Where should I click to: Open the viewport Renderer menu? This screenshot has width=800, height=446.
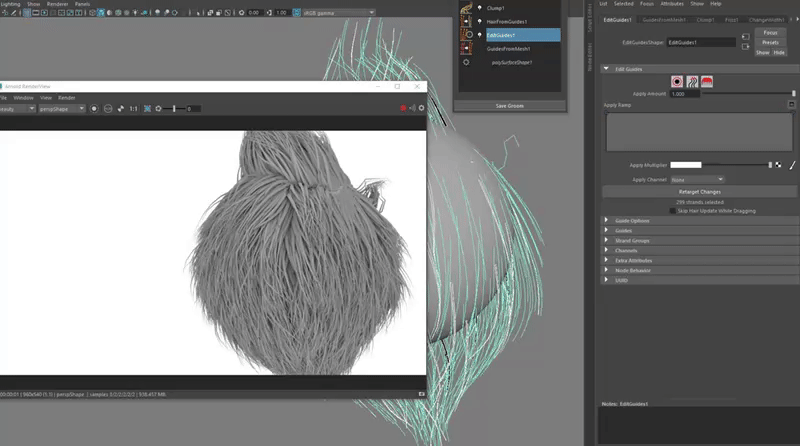click(57, 4)
